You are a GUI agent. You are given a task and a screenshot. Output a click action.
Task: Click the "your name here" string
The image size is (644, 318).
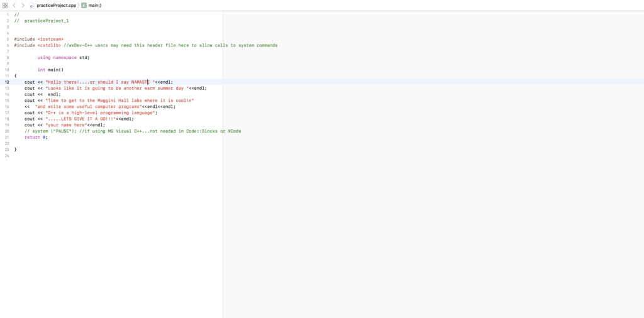pyautogui.click(x=66, y=125)
